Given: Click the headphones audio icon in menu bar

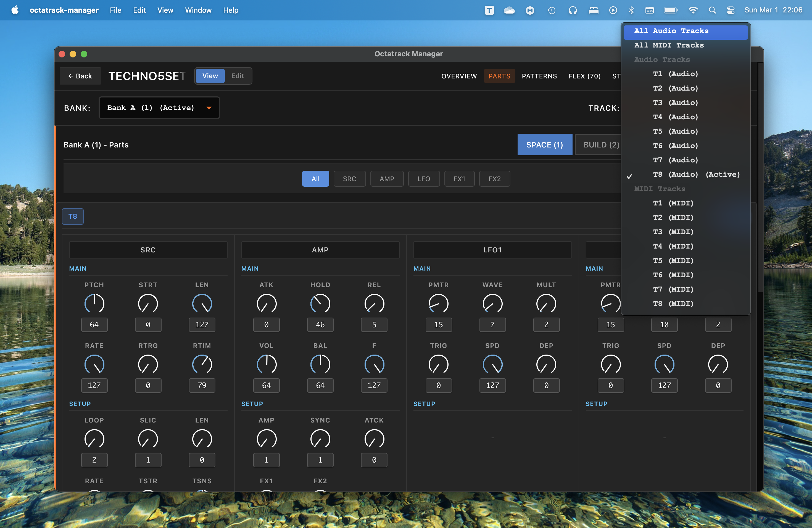Looking at the screenshot, I should [x=573, y=10].
